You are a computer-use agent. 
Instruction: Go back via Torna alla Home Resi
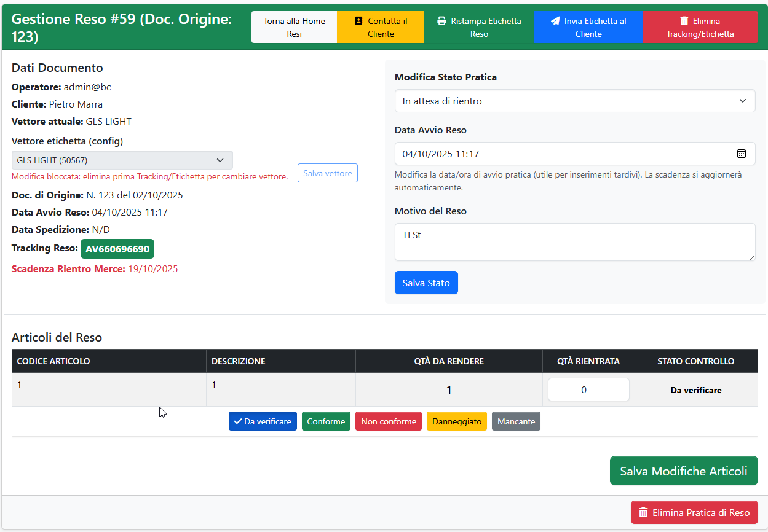tap(294, 28)
